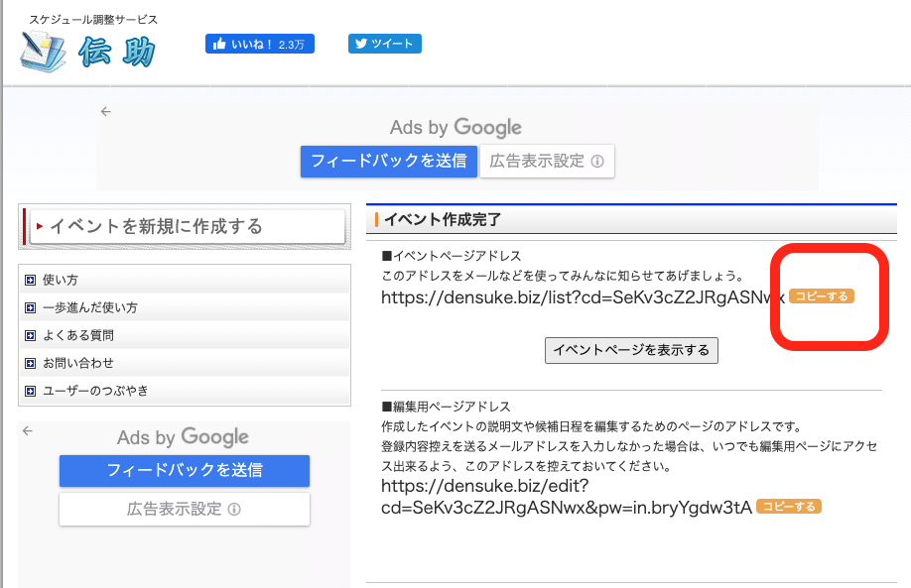
Task: Click arrow icon next to 使い方
Action: point(30,281)
